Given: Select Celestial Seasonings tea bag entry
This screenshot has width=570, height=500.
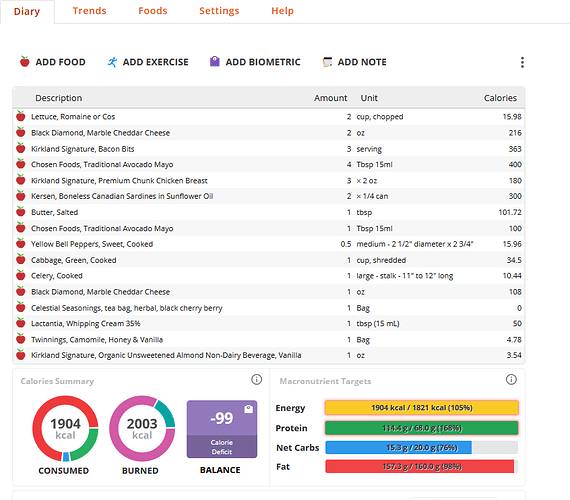Looking at the screenshot, I should point(269,308).
